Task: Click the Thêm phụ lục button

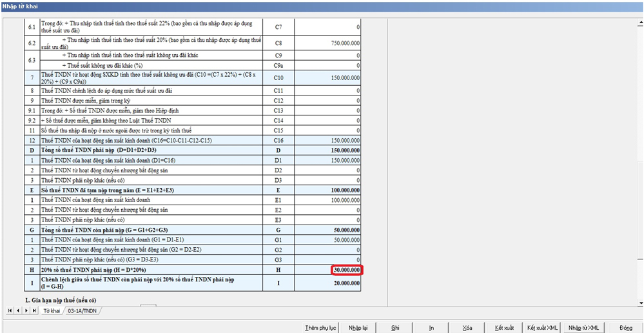Action: point(320,328)
